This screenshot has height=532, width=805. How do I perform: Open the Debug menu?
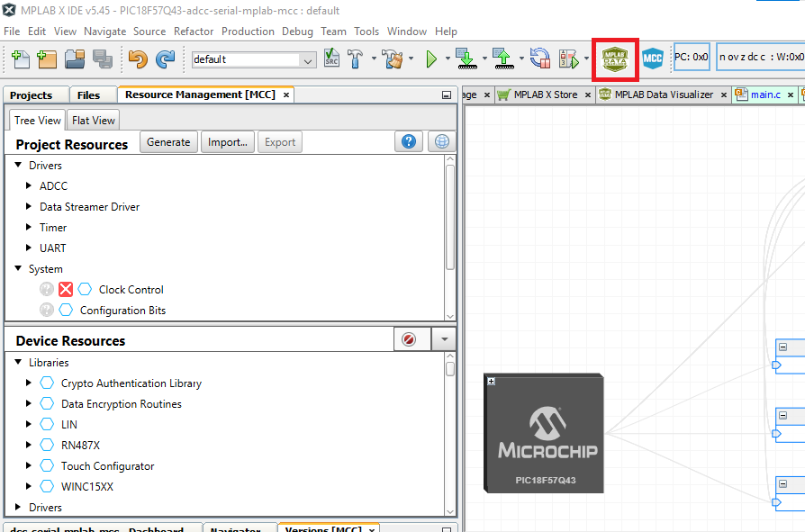pyautogui.click(x=297, y=32)
